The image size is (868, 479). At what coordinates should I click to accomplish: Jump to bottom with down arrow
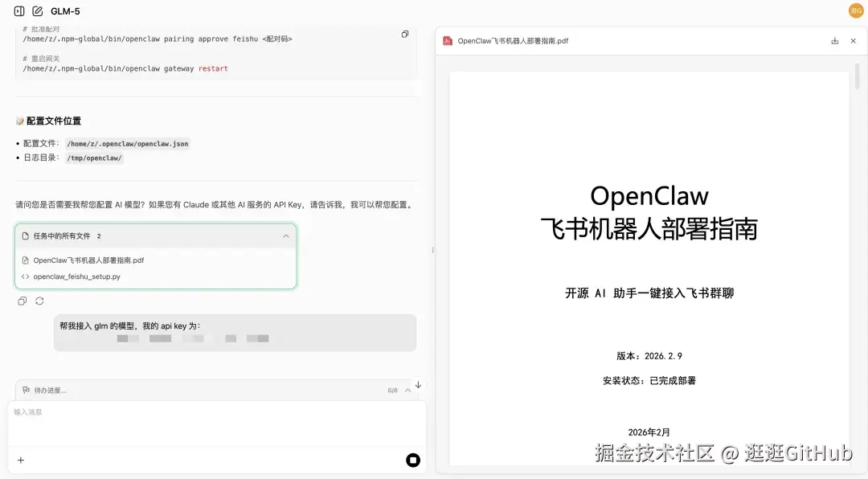tap(419, 385)
